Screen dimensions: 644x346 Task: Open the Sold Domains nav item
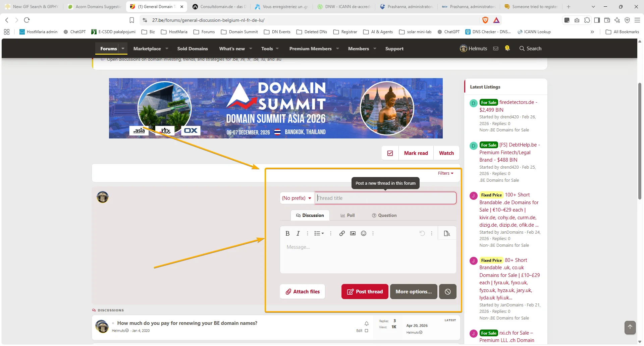point(193,49)
